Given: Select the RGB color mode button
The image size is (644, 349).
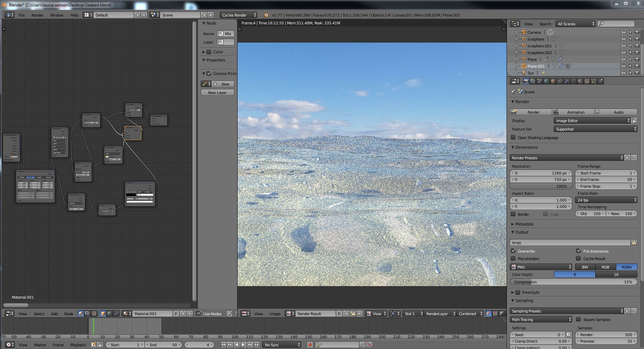Looking at the screenshot, I should click(605, 267).
